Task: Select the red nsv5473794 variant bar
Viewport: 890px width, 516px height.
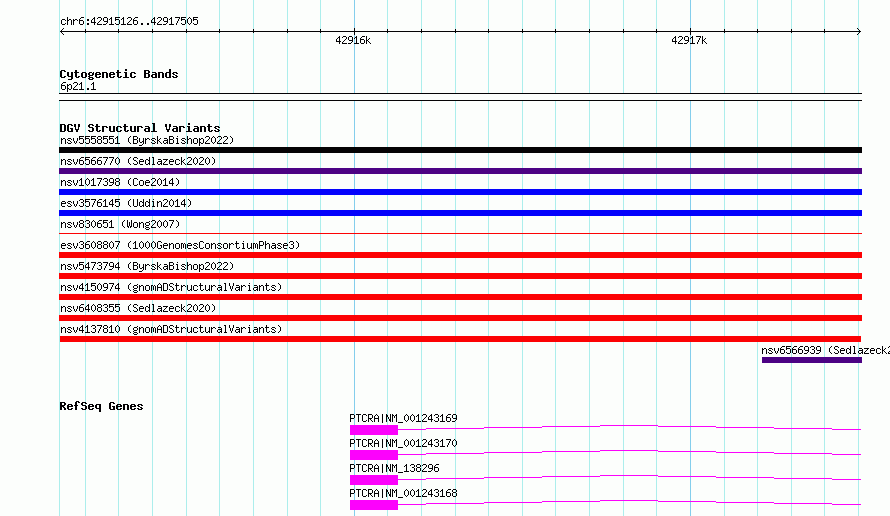Action: [460, 276]
